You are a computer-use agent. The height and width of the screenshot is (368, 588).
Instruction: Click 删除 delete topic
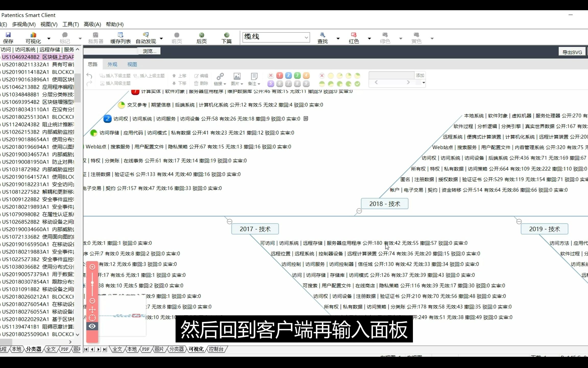point(201,83)
